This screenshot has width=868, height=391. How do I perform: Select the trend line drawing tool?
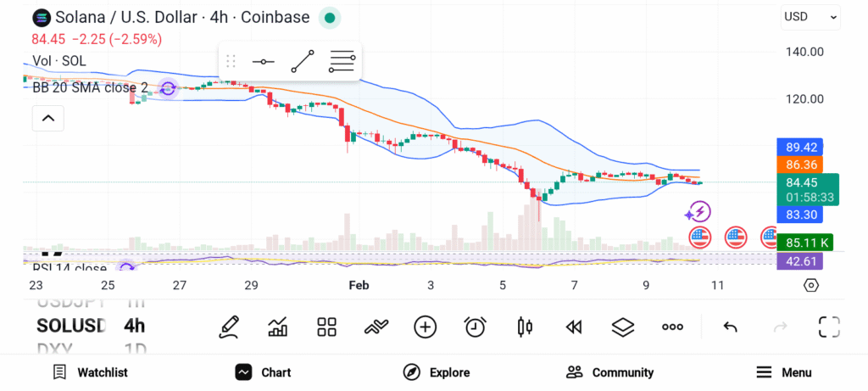tap(303, 62)
